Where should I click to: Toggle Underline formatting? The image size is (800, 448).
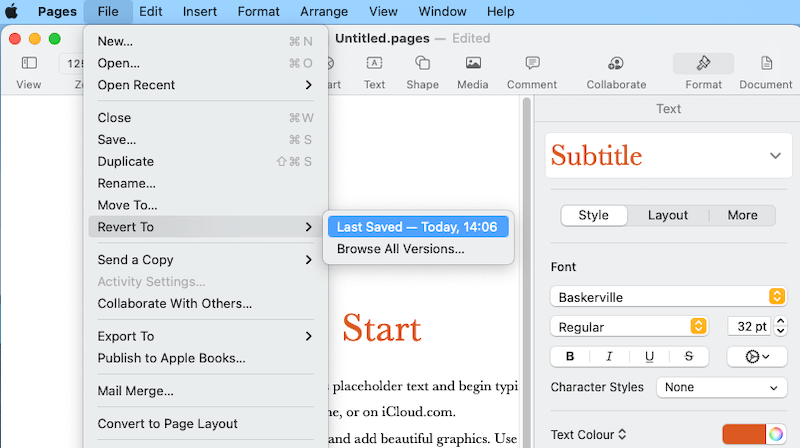click(649, 356)
